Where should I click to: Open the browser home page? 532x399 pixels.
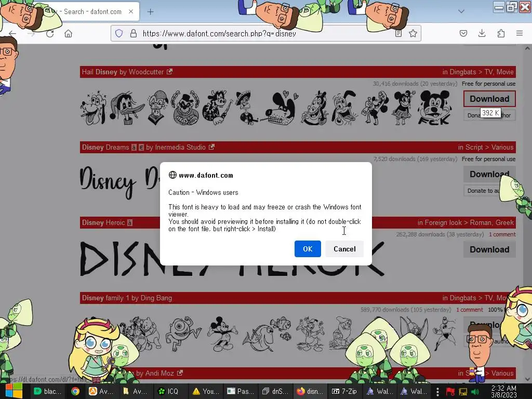coord(68,33)
